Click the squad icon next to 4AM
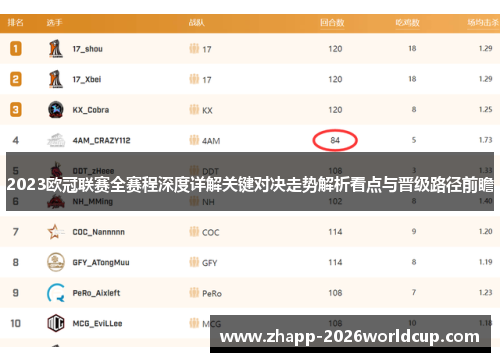The width and height of the screenshot is (500, 362). coord(194,140)
